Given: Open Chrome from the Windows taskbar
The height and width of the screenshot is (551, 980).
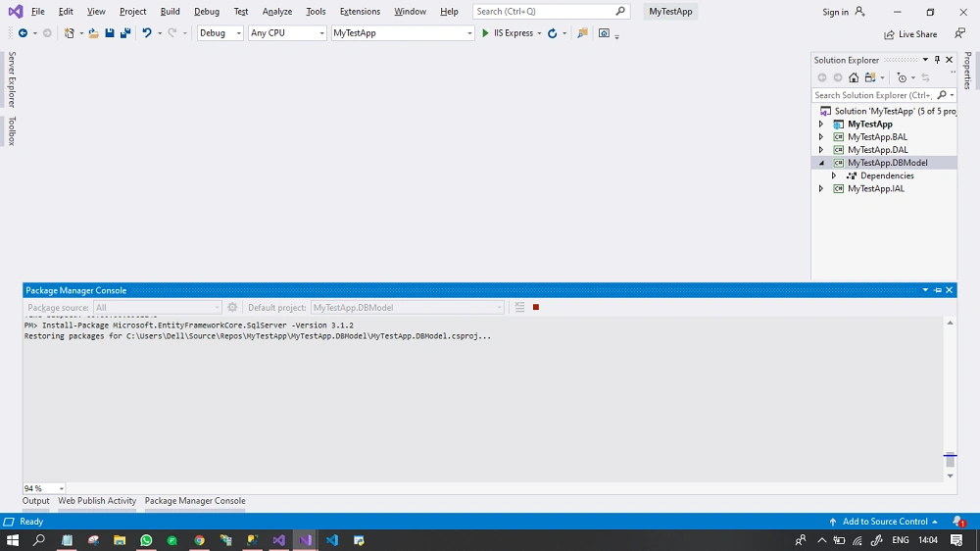Looking at the screenshot, I should coord(199,540).
